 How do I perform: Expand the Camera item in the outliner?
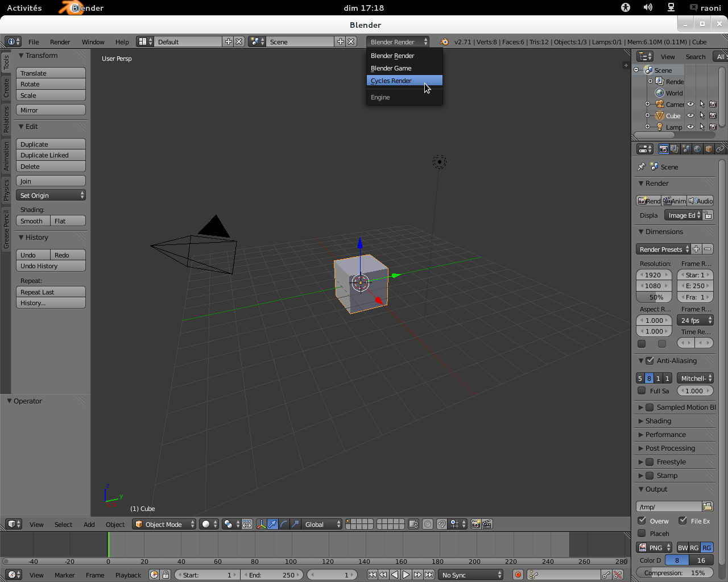[x=647, y=105]
